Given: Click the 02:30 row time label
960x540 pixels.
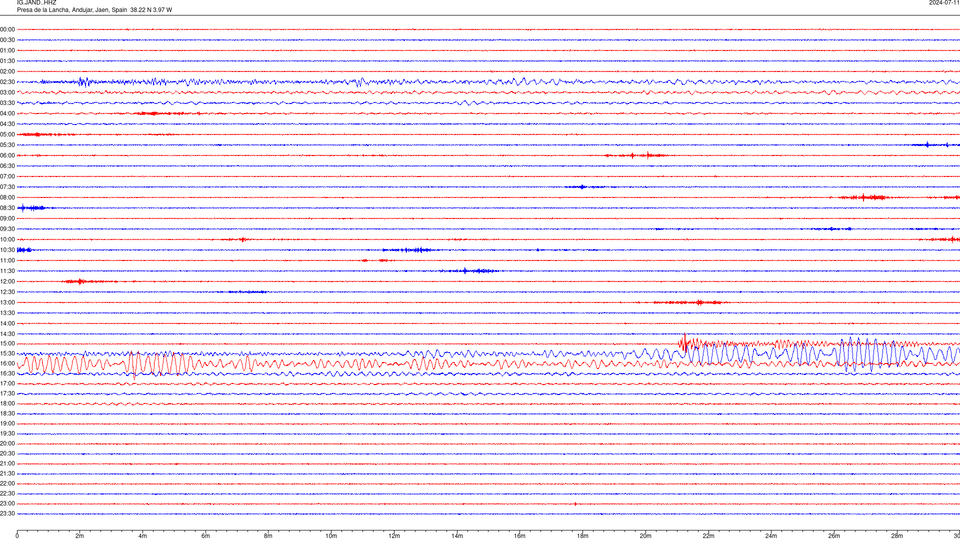Looking at the screenshot, I should (7, 82).
